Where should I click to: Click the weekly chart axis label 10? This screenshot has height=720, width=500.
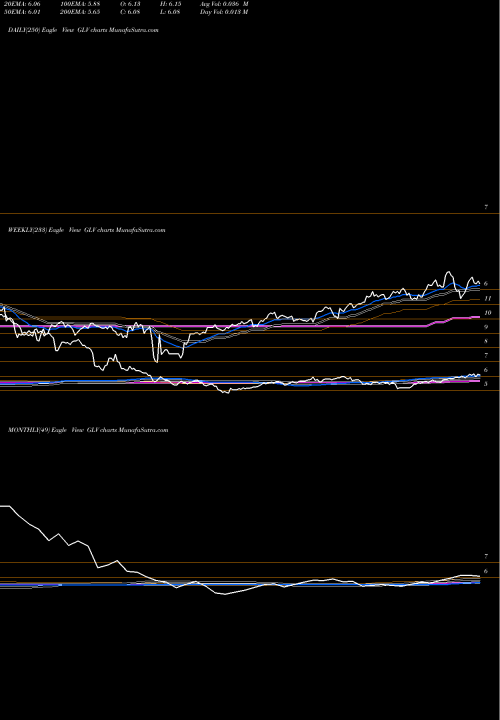488,313
